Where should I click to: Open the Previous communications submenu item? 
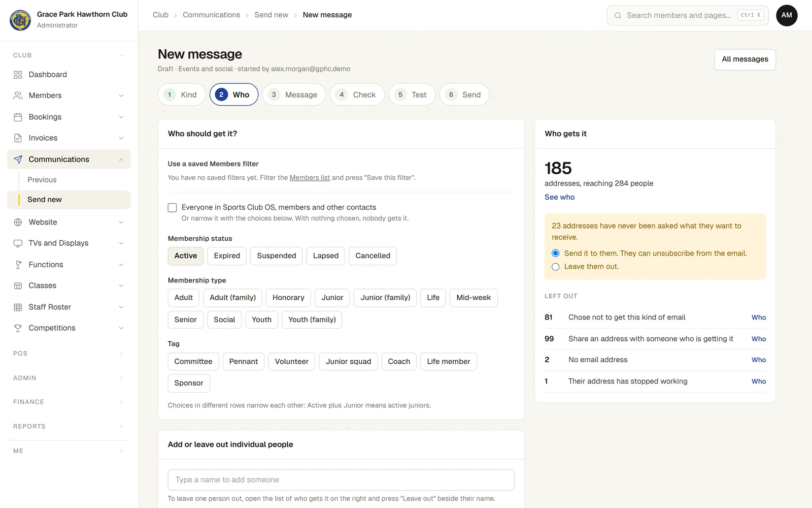coord(42,180)
